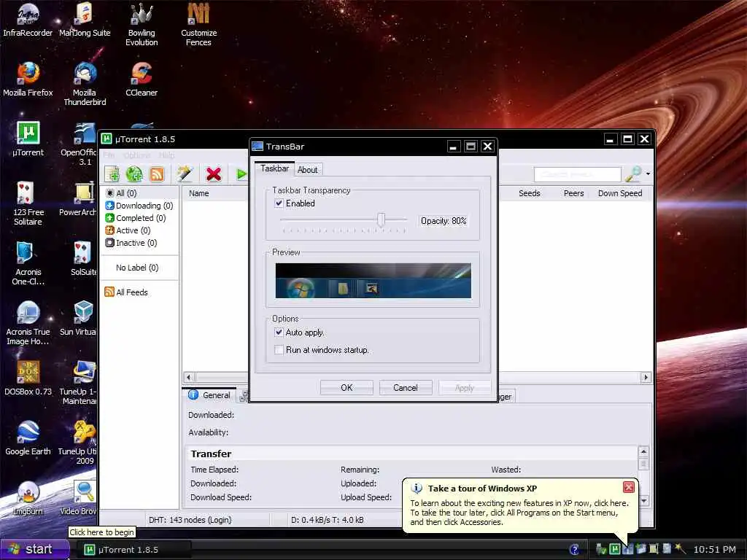The height and width of the screenshot is (560, 747).
Task: Click the Peers column header
Action: tap(573, 193)
